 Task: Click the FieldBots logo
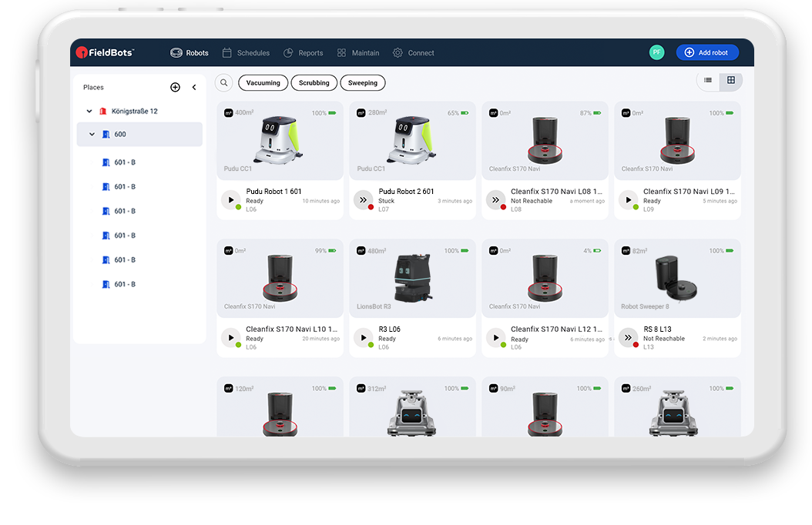(105, 52)
